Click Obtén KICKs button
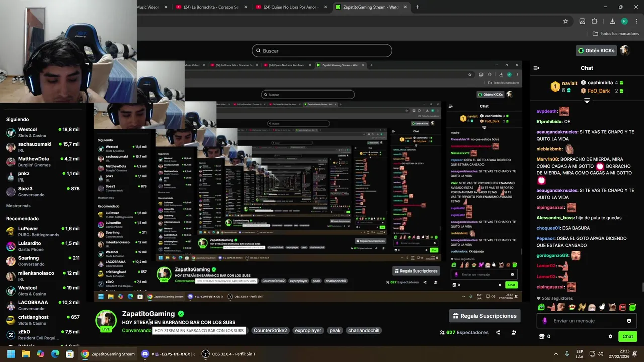 596,50
